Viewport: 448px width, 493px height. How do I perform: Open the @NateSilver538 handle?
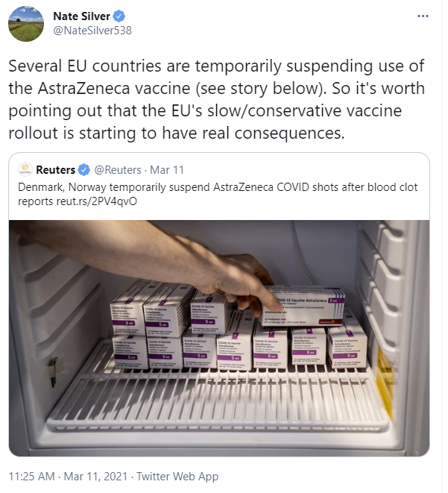tap(92, 31)
